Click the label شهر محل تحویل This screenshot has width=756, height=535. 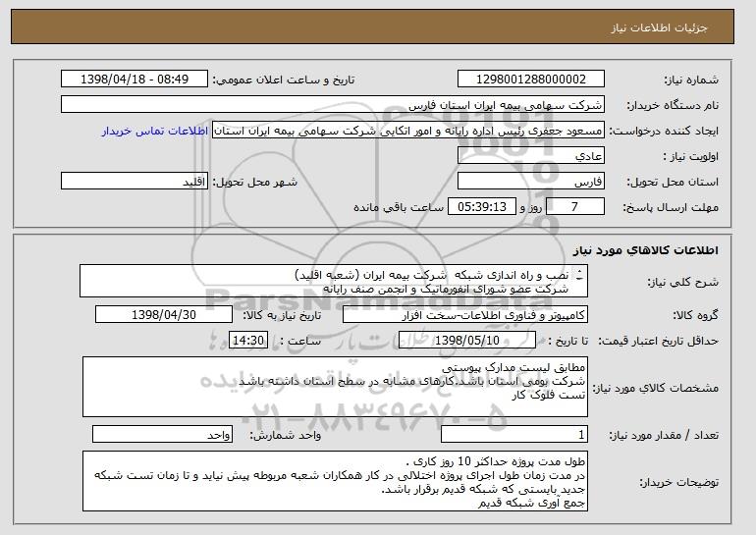pyautogui.click(x=255, y=182)
